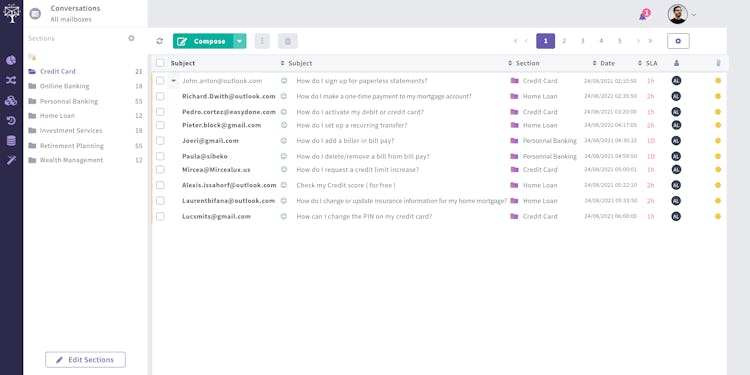750x375 pixels.
Task: Go to page 5
Action: [620, 41]
